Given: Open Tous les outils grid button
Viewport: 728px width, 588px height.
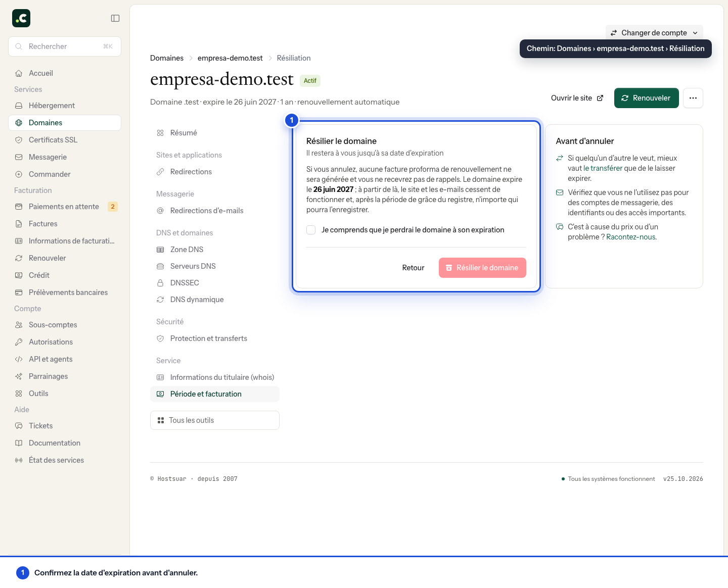Looking at the screenshot, I should pos(215,420).
